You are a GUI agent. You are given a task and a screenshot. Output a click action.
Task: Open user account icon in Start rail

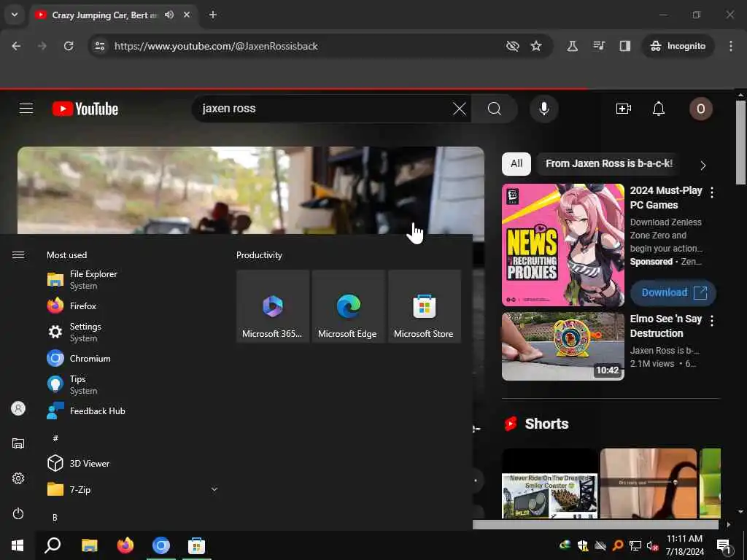[x=18, y=408]
